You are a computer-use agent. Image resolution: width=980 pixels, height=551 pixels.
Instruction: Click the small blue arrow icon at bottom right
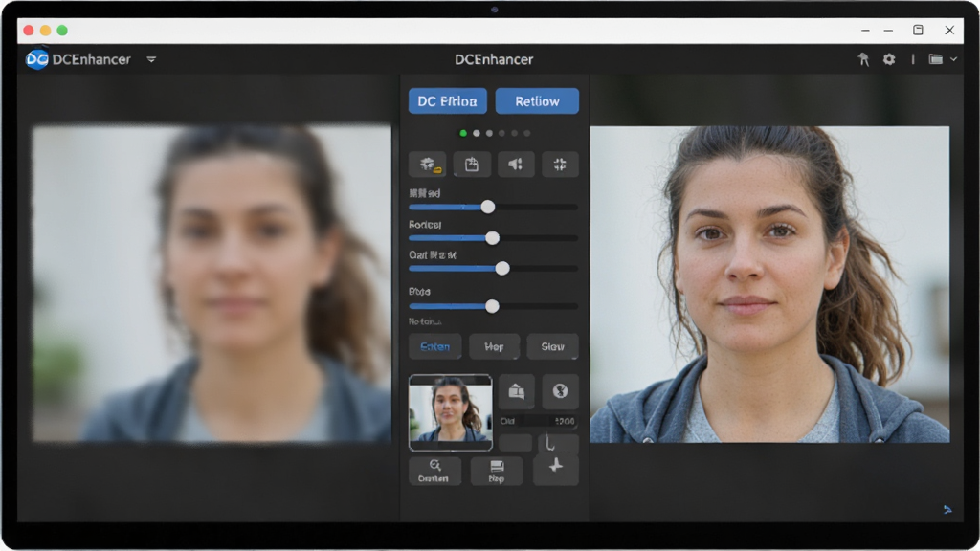(x=947, y=510)
